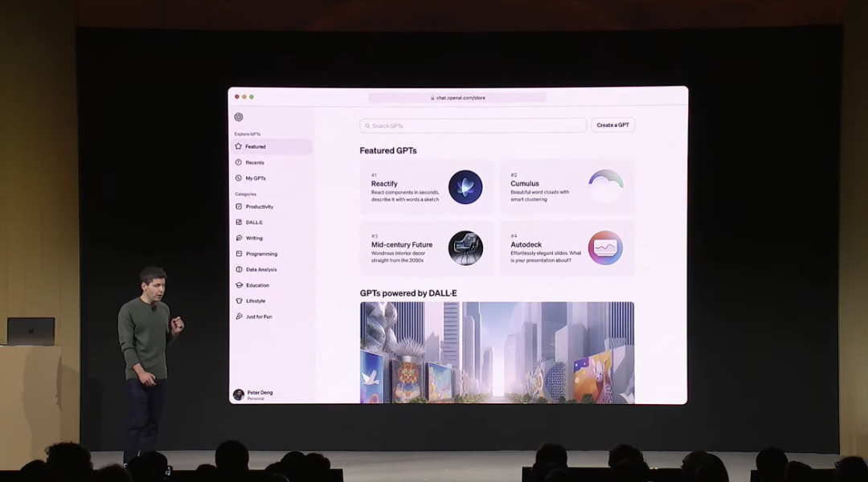Click the Cumulus cloud logo
This screenshot has width=868, height=482.
point(606,186)
